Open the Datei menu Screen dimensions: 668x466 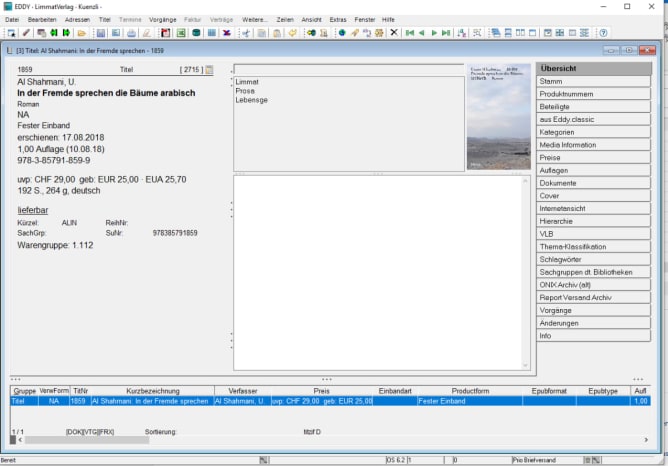12,20
